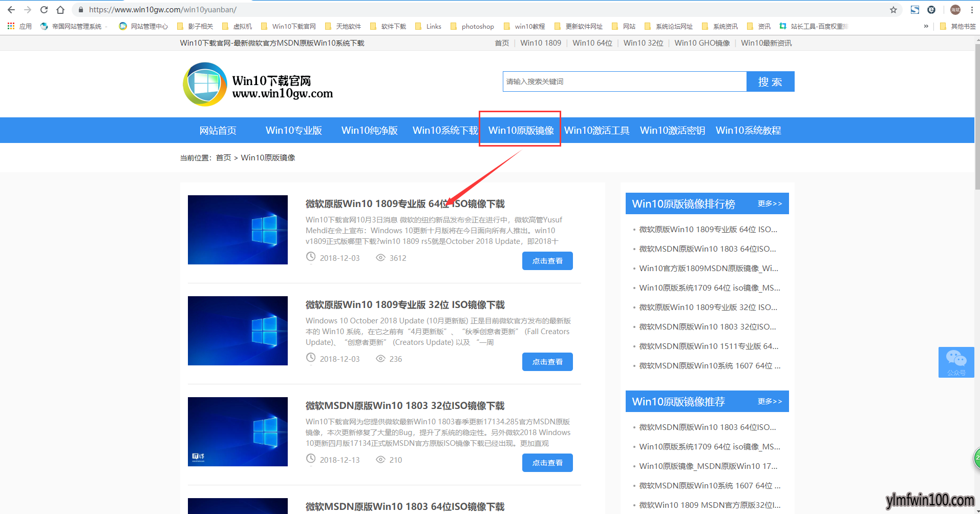
Task: Open the Win10下载官网 bookmark folder
Action: tap(288, 26)
